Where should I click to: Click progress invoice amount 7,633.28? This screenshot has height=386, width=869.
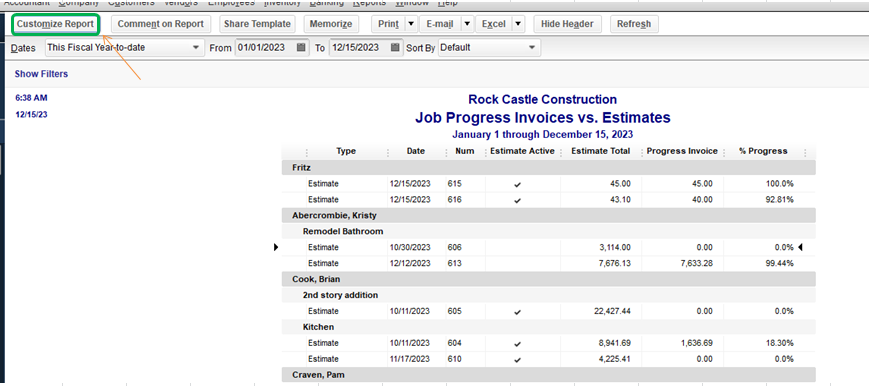(697, 263)
